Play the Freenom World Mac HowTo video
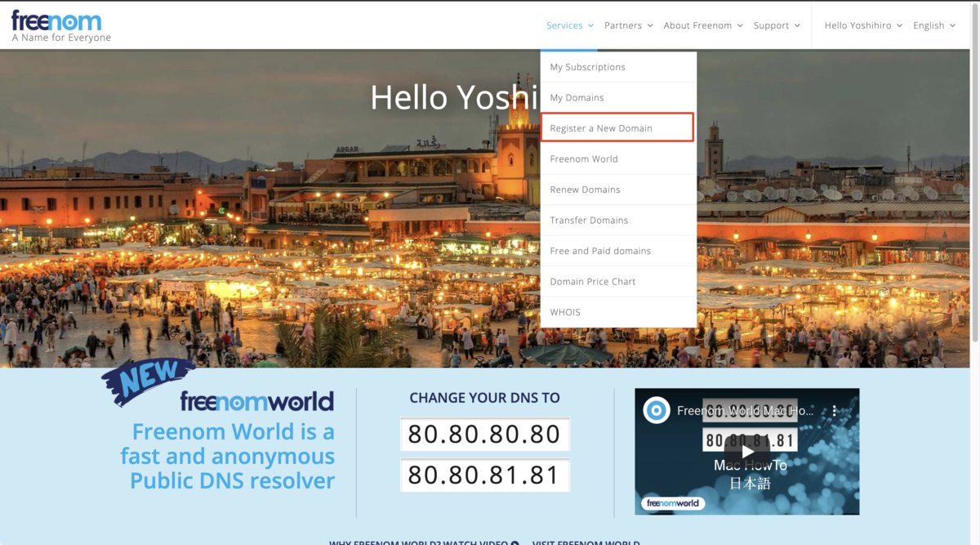This screenshot has width=980, height=545. click(747, 451)
